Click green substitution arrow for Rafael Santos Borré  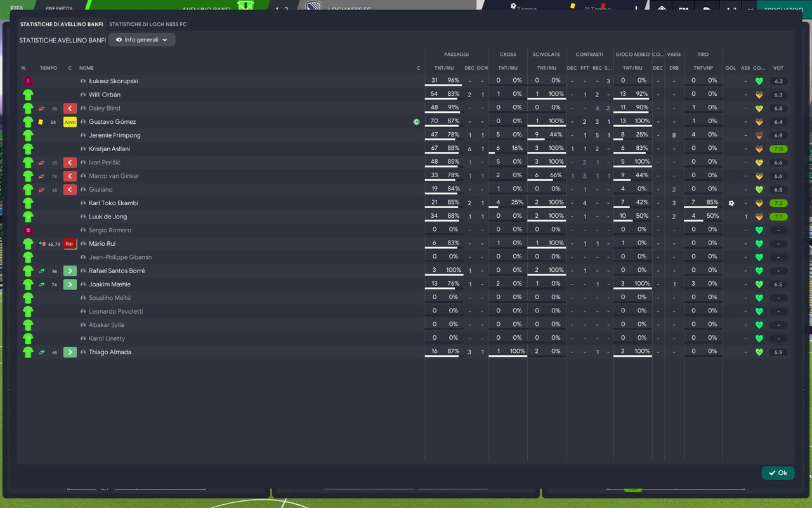coord(70,271)
